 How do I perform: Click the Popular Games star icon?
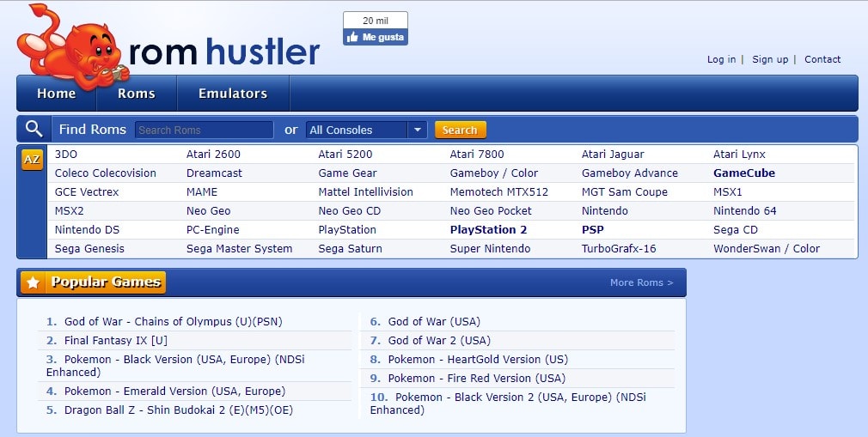pos(34,282)
